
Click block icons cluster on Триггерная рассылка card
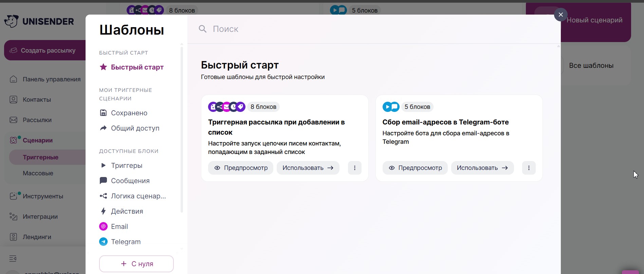(x=227, y=107)
